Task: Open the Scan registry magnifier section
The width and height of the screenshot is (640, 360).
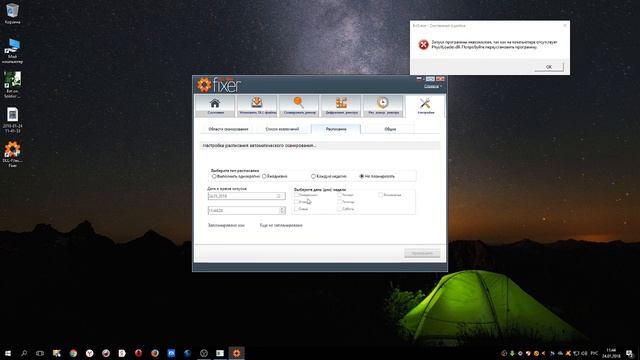Action: [x=299, y=106]
